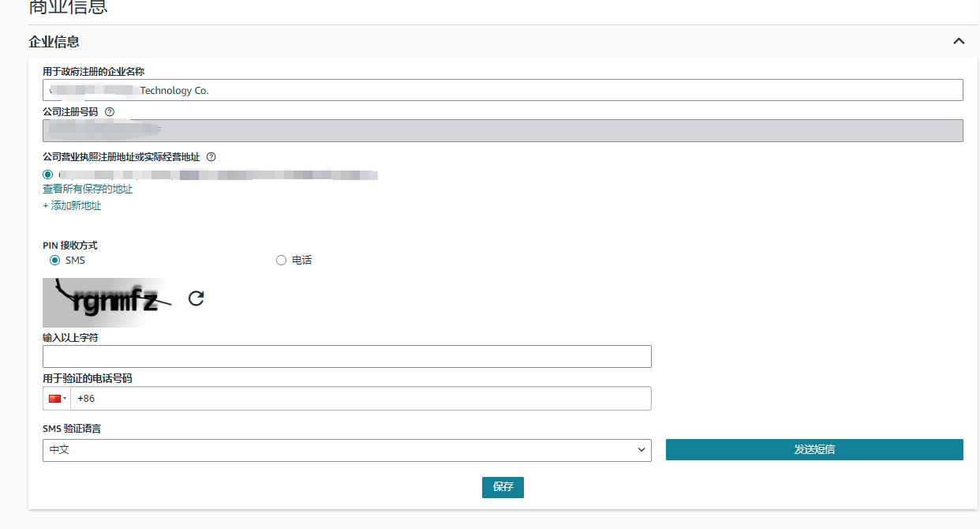Click the greyed company registration number field
The width and height of the screenshot is (980, 529).
(x=503, y=130)
